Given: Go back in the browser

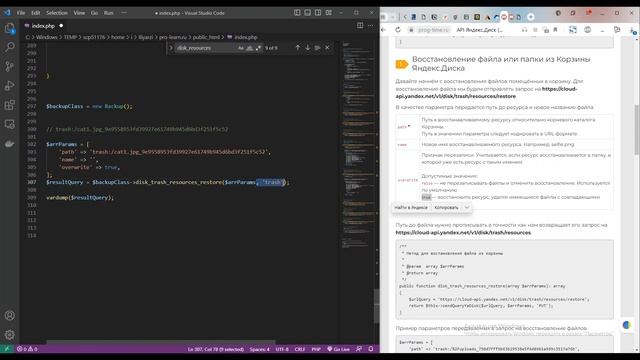Looking at the screenshot, I should pos(384,30).
